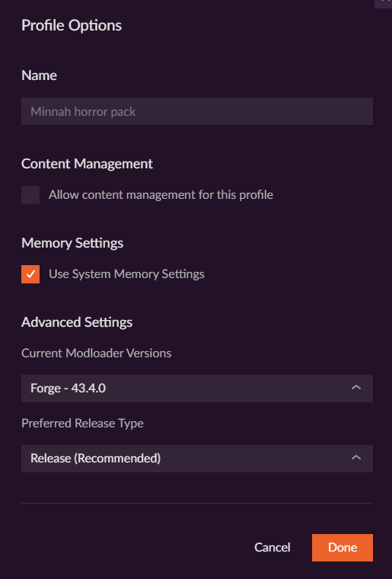This screenshot has width=392, height=579.
Task: Click the Preferred Release Type label
Action: [x=82, y=423]
